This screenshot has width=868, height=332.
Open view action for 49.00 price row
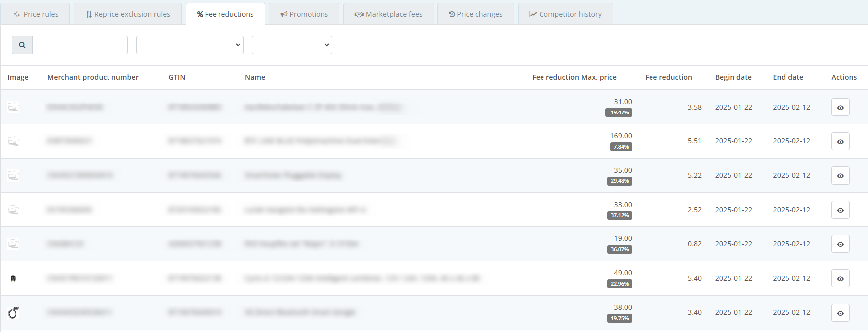point(840,278)
